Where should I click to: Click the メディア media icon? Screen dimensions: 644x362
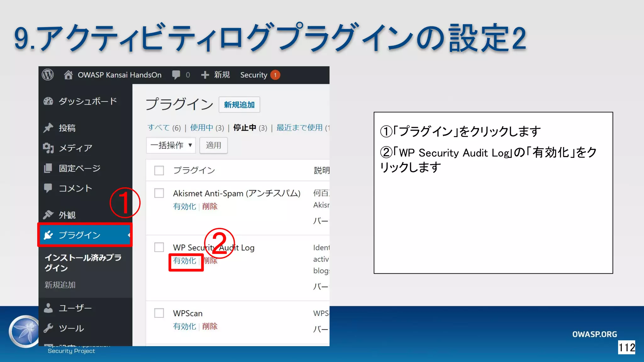[x=48, y=148]
